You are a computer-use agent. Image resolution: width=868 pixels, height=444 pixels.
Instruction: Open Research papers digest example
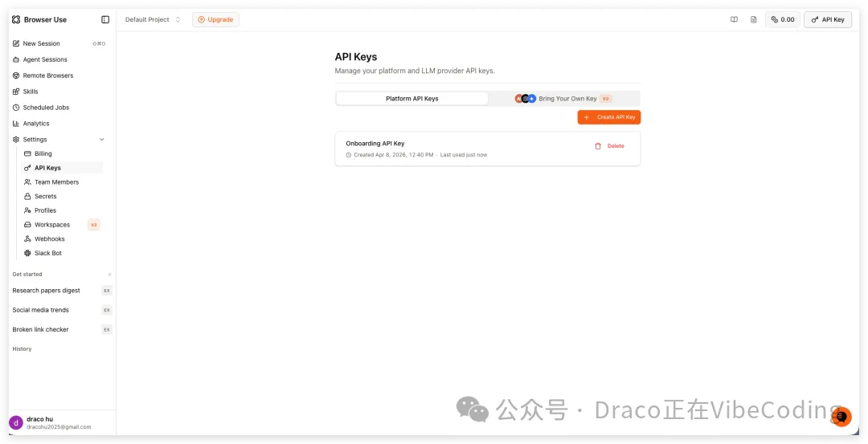(x=47, y=291)
